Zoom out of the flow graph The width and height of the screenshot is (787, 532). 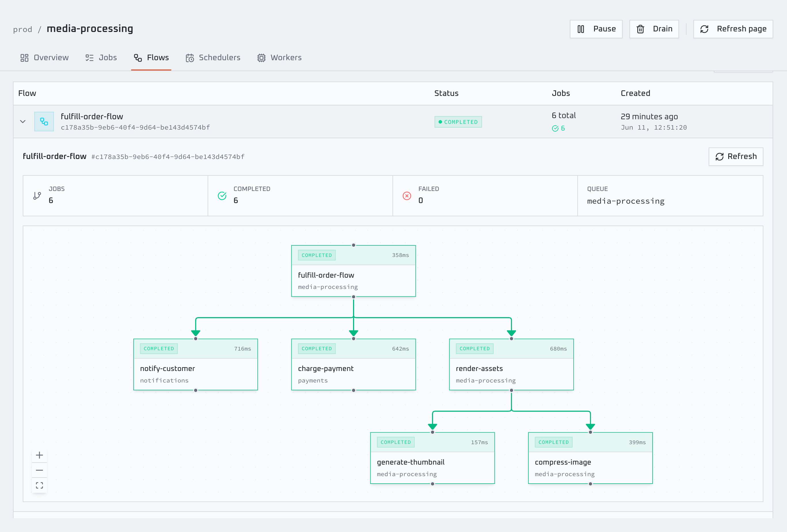tap(39, 470)
